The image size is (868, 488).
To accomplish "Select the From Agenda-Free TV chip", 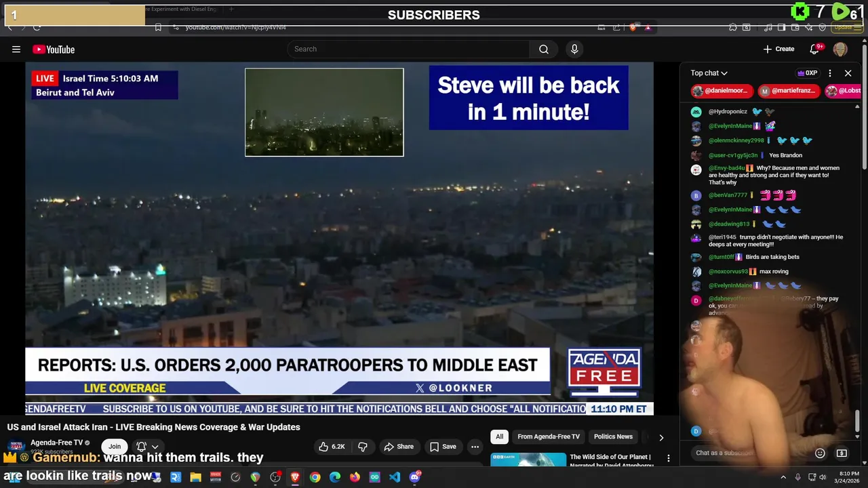I will tap(549, 437).
